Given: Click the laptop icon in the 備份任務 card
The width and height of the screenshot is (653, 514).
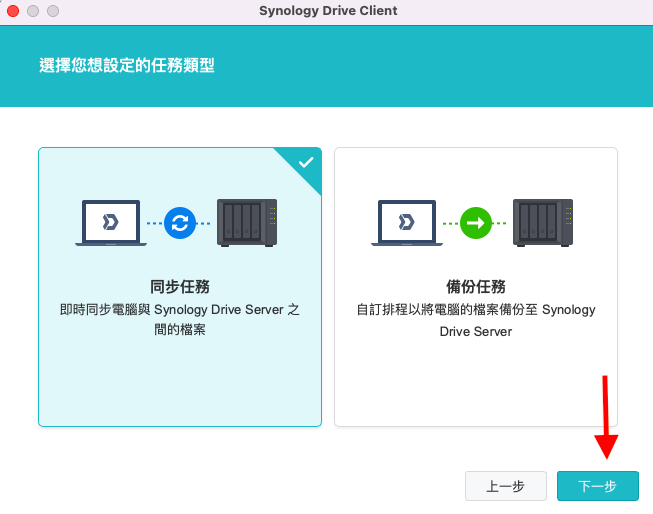Looking at the screenshot, I should [407, 223].
